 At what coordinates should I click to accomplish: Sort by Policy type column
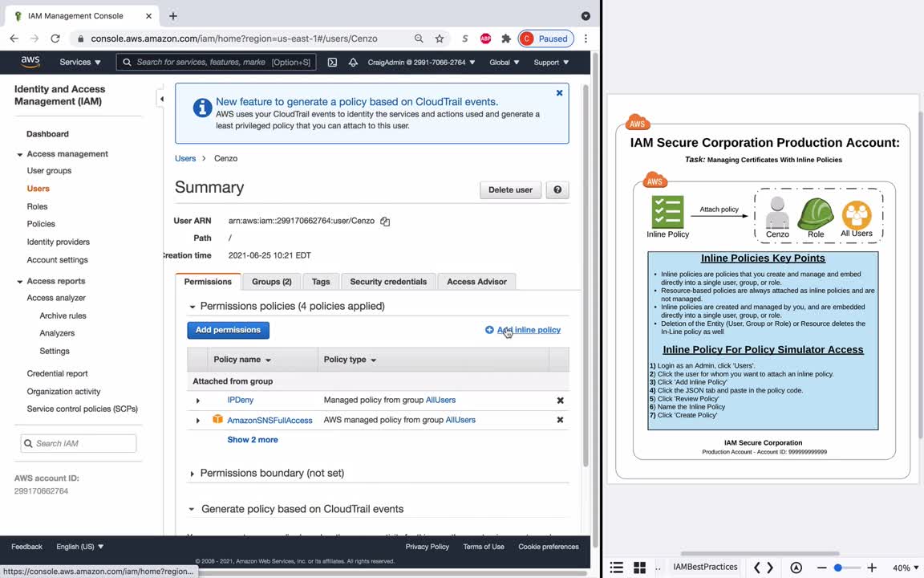coord(350,359)
